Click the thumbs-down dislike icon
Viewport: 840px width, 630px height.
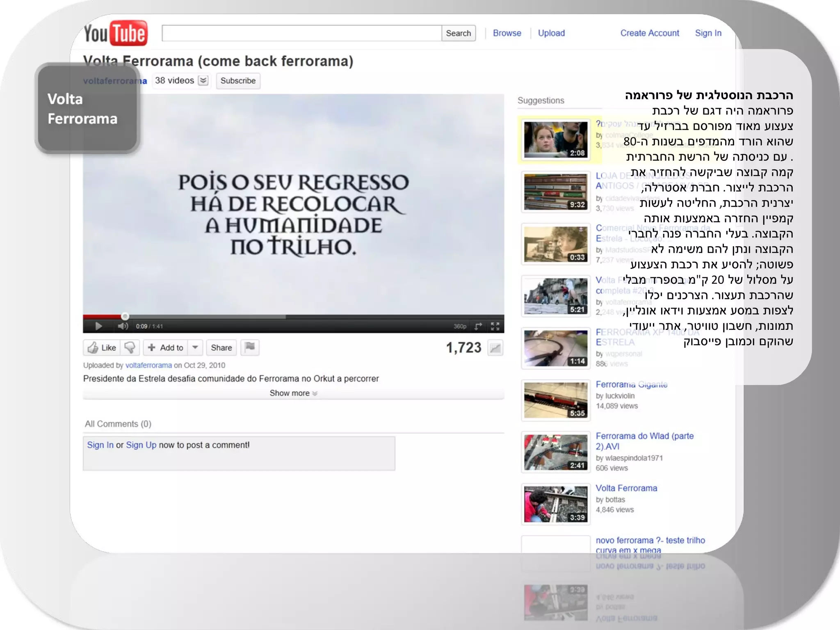[x=130, y=347]
